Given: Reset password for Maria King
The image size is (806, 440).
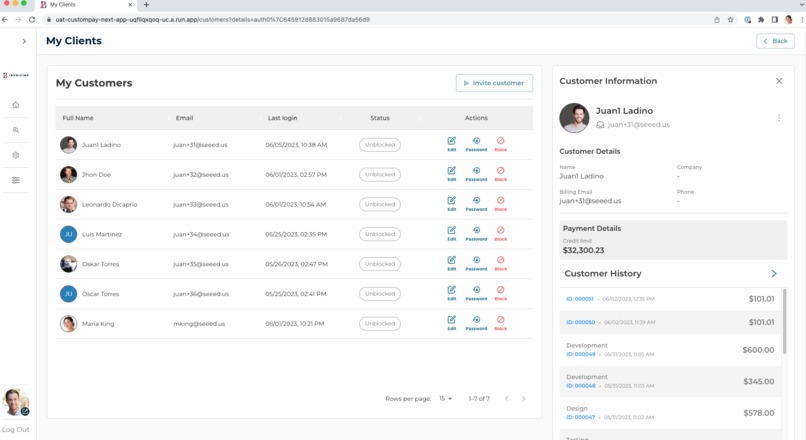Looking at the screenshot, I should pos(476,323).
